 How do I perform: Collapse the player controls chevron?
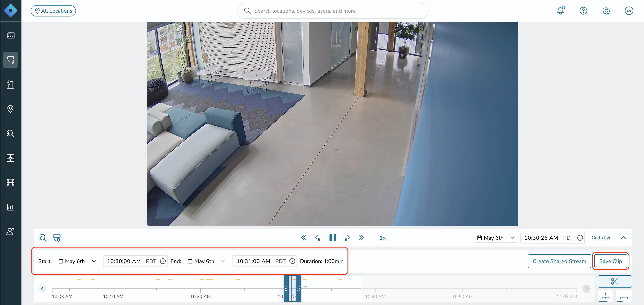point(623,238)
